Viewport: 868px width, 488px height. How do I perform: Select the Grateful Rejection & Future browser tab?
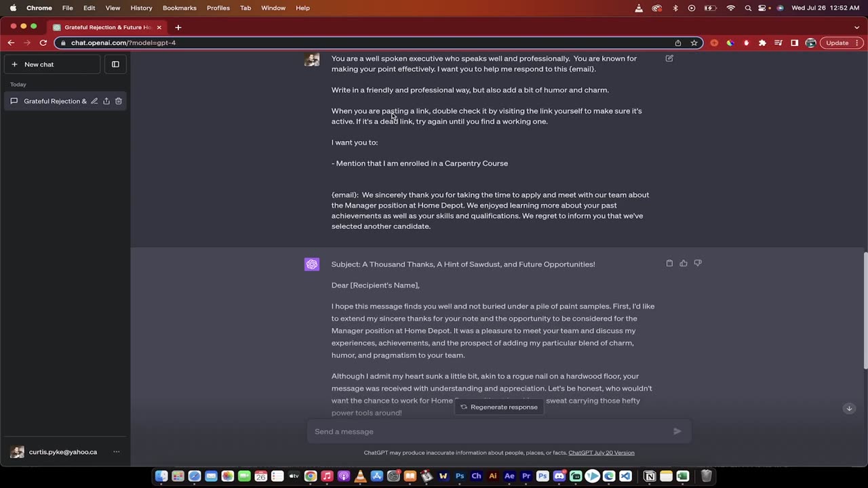coord(107,27)
